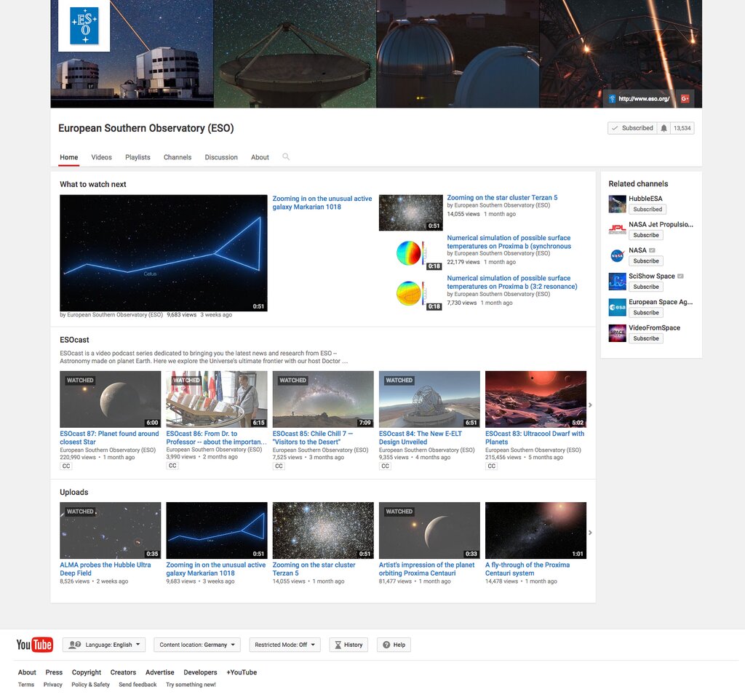Open the channel search magnifier icon
745x700 pixels.
point(285,157)
